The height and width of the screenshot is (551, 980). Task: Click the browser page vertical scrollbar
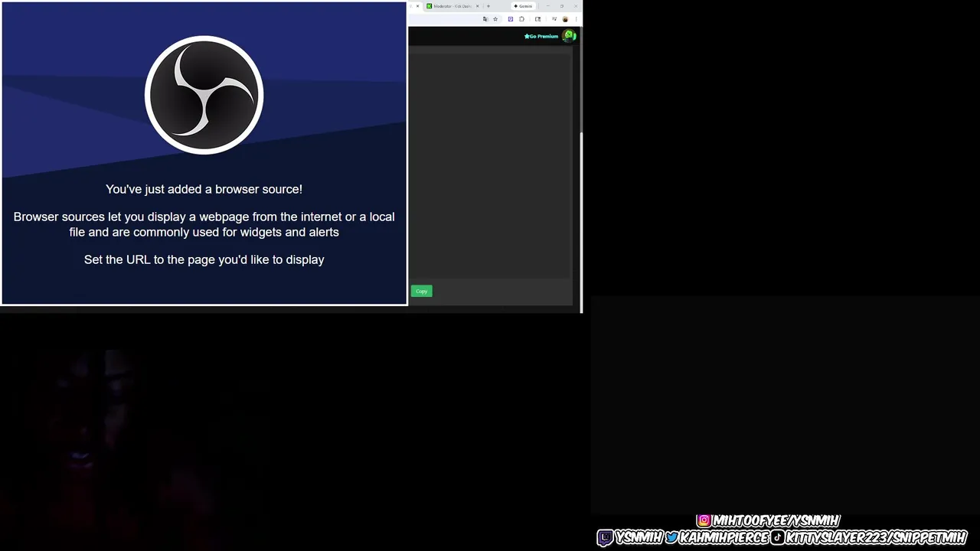point(581,168)
